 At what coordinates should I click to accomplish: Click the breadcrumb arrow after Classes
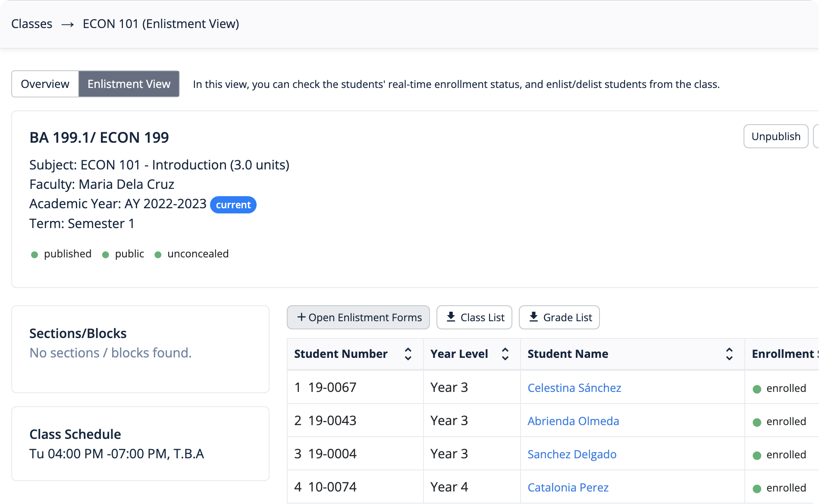67,25
